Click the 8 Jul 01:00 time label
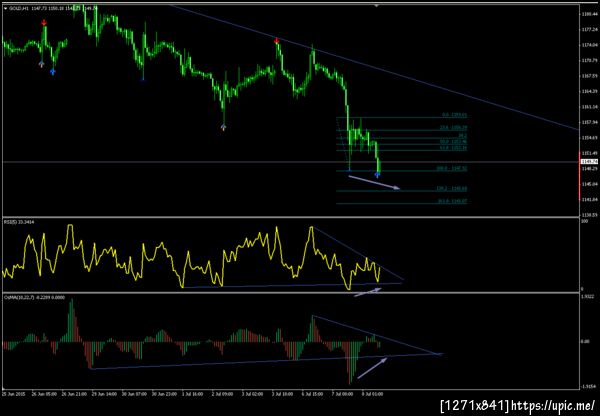The width and height of the screenshot is (600, 416). [x=373, y=393]
